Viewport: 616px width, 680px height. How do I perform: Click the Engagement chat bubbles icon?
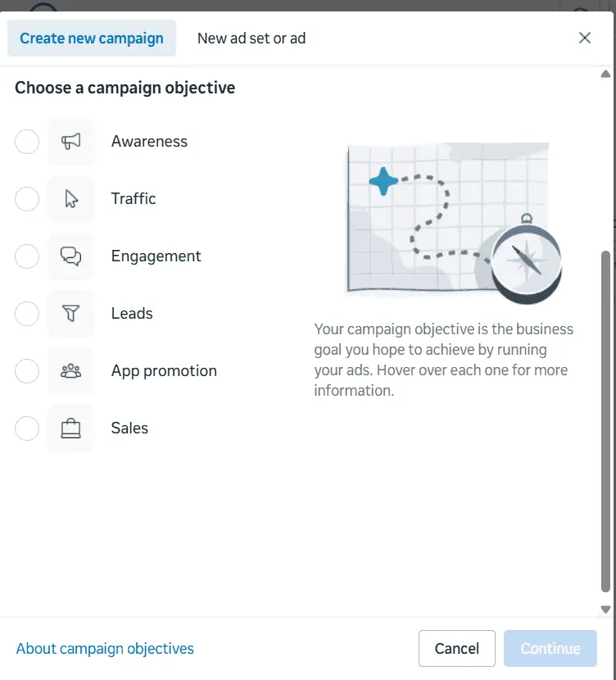click(x=71, y=256)
